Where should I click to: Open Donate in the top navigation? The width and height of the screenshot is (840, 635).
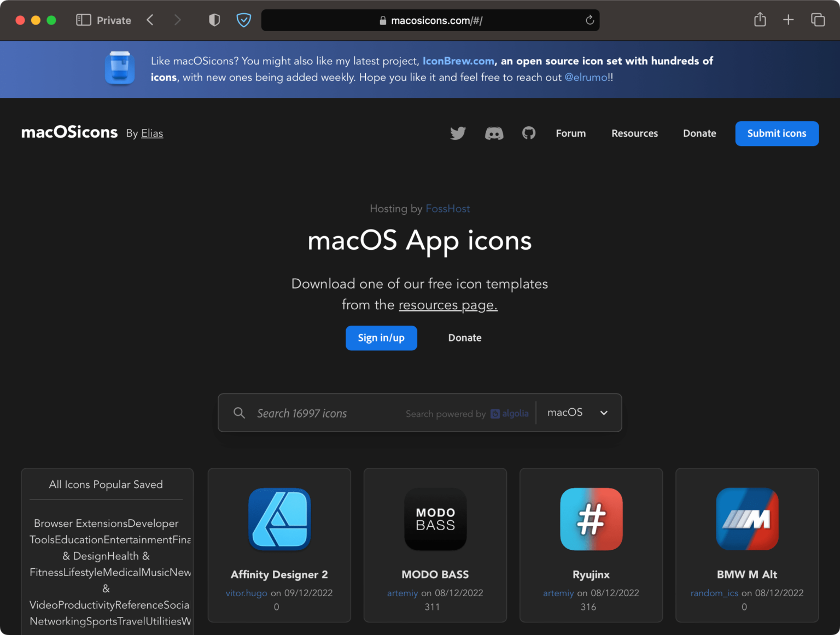[x=699, y=133]
